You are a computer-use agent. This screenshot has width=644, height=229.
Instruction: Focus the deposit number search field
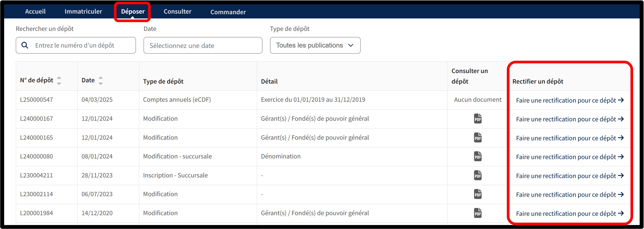80,46
